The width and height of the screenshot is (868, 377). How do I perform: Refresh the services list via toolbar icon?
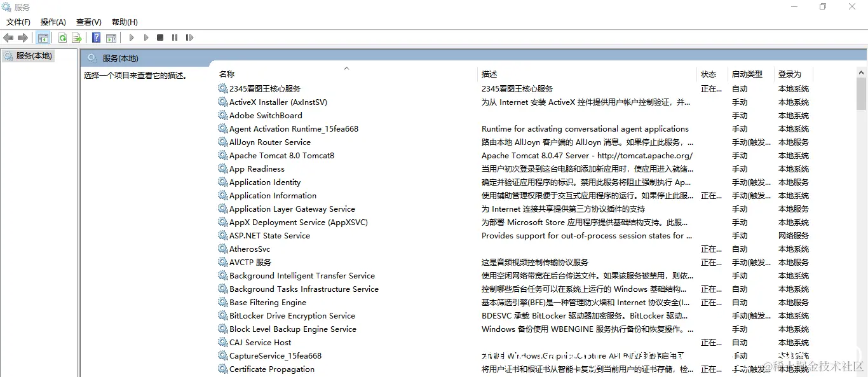click(62, 38)
